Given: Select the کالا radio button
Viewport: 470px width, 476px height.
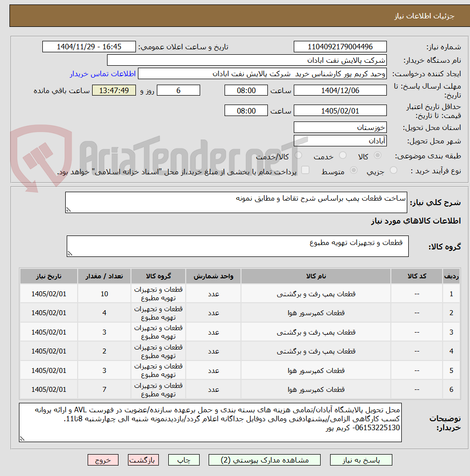Looking at the screenshot, I should tap(377, 155).
